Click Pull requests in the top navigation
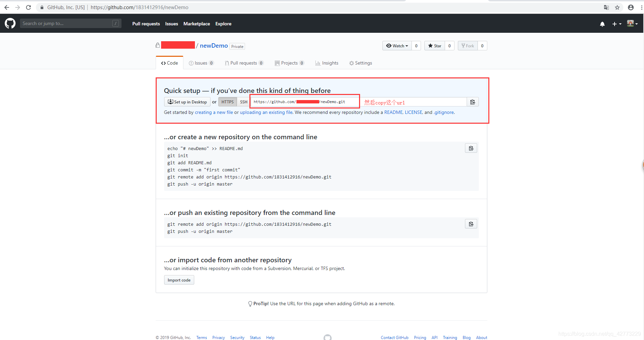 coord(146,24)
